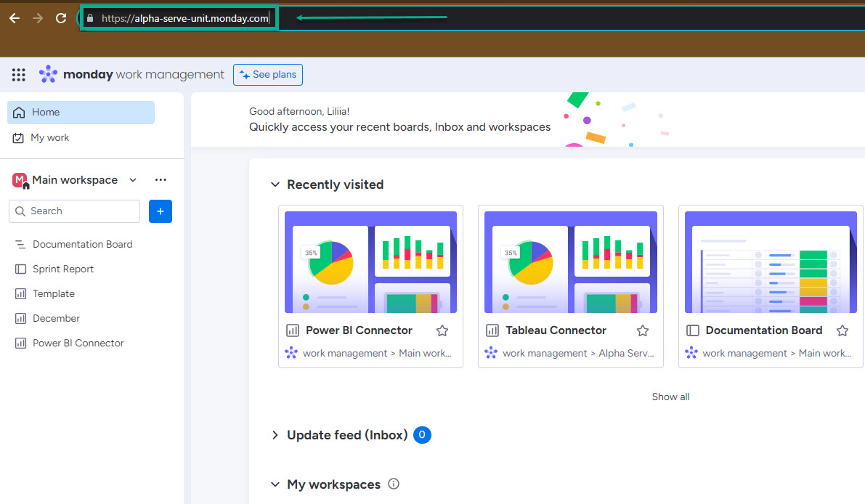Image resolution: width=865 pixels, height=504 pixels.
Task: Select Home in the sidebar
Action: click(x=81, y=113)
